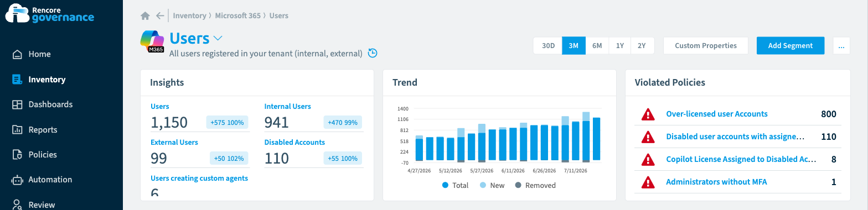Screen dimensions: 868x210
Task: Click the +50 102% external users badge
Action: (x=229, y=159)
